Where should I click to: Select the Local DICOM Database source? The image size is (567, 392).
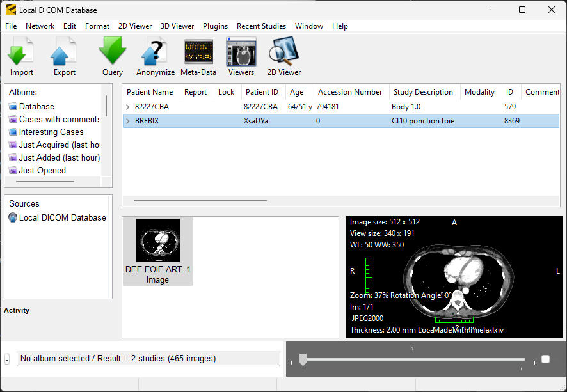click(58, 217)
